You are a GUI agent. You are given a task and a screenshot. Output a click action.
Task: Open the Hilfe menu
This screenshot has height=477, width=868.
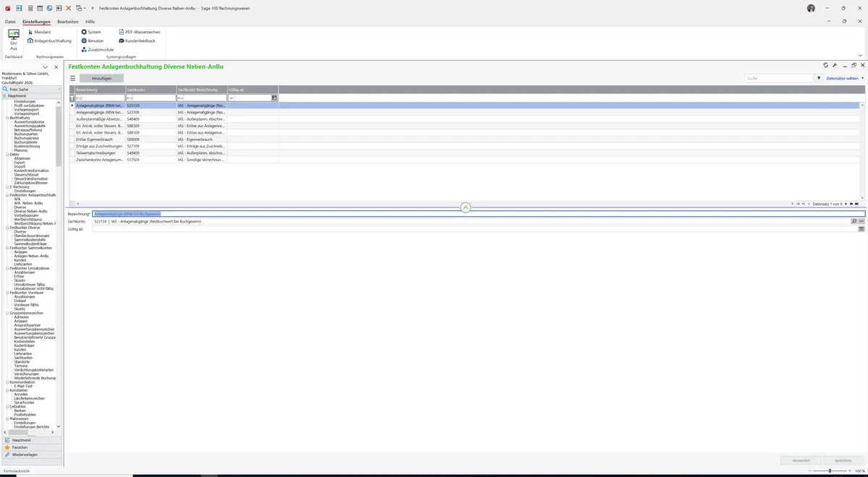[90, 22]
